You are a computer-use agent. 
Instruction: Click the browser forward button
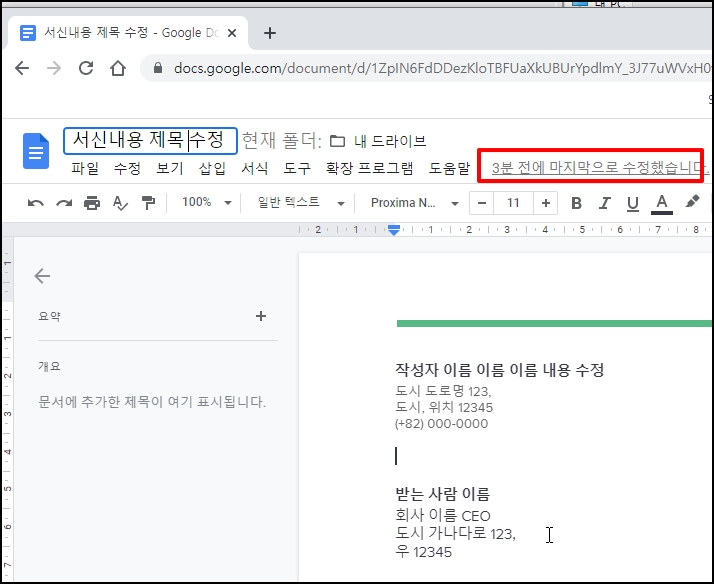click(x=54, y=68)
